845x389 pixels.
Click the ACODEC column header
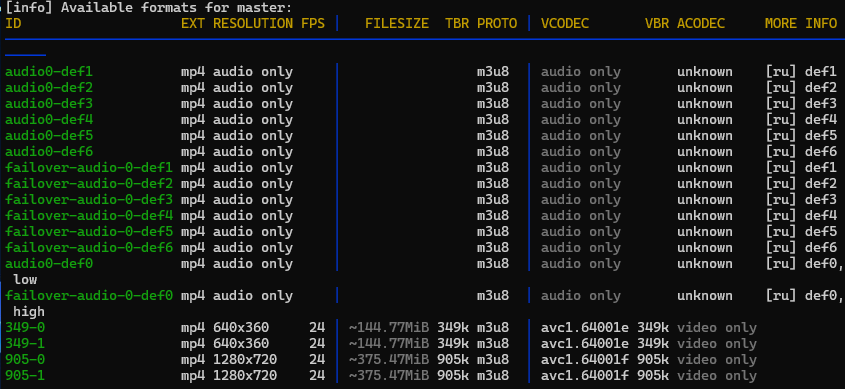701,24
